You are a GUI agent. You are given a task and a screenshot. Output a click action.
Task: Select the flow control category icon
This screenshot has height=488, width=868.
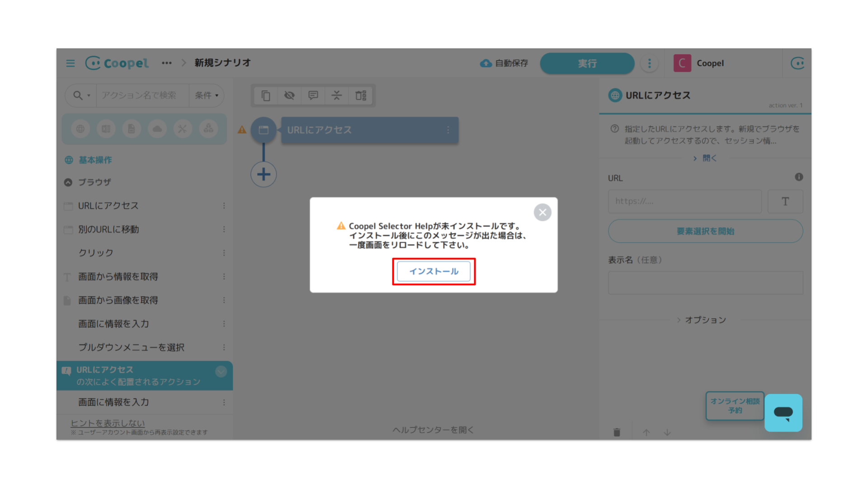(x=208, y=129)
